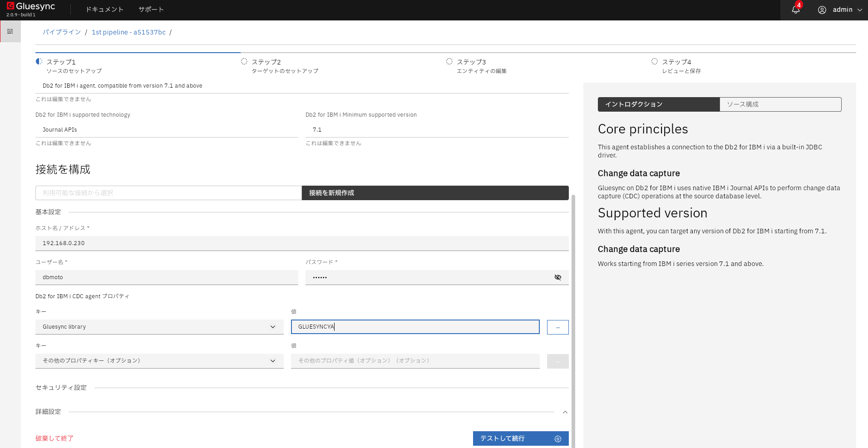
Task: Expand the セキュリティ設定 section
Action: coord(302,388)
